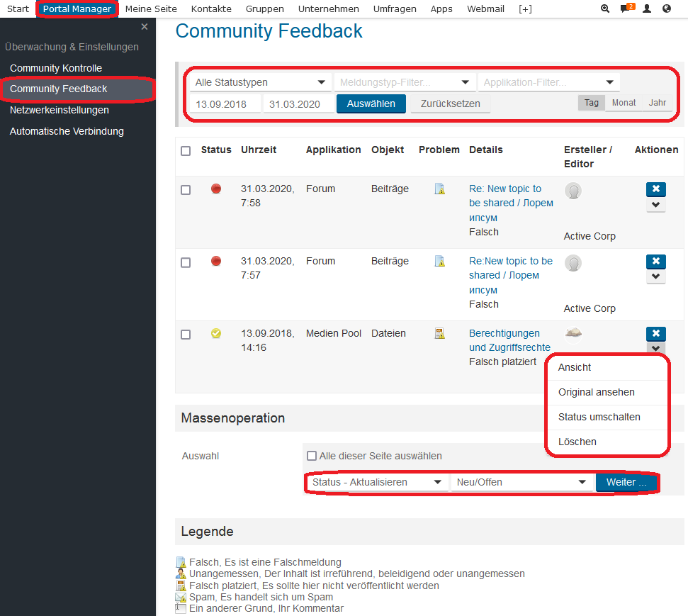
Task: Enable Alle dieser Seite auswählen checkbox
Action: [x=312, y=456]
